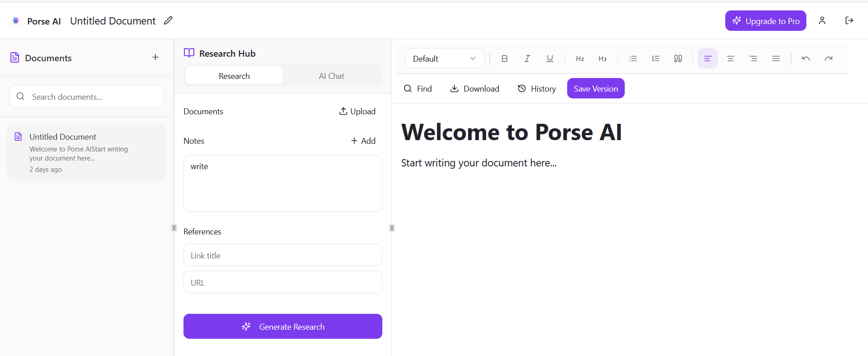
Task: Insert a bulleted list
Action: coord(633,59)
